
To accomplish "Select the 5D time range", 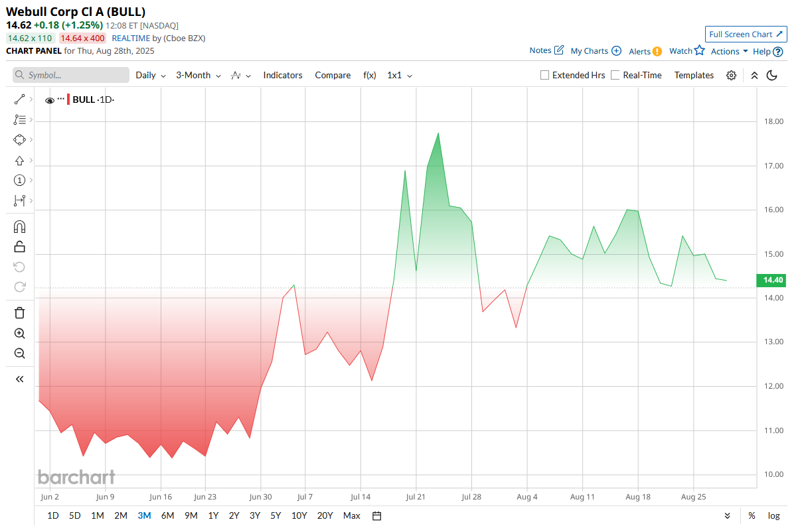I will click(75, 516).
